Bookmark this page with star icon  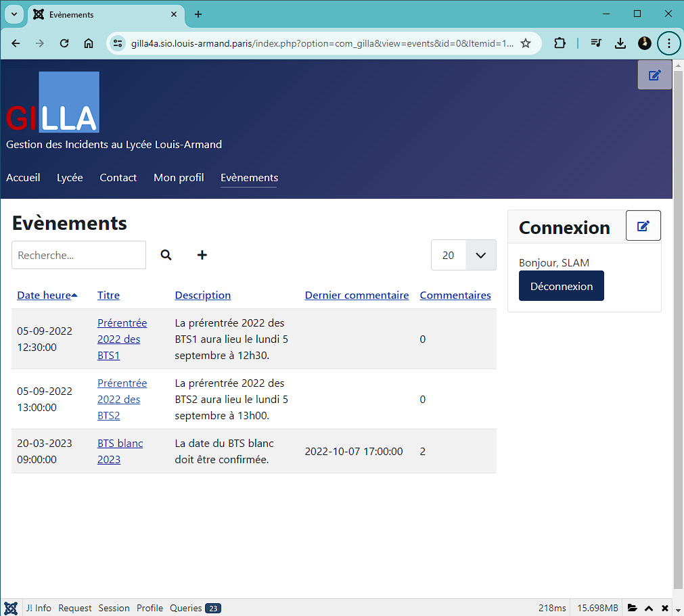tap(526, 43)
